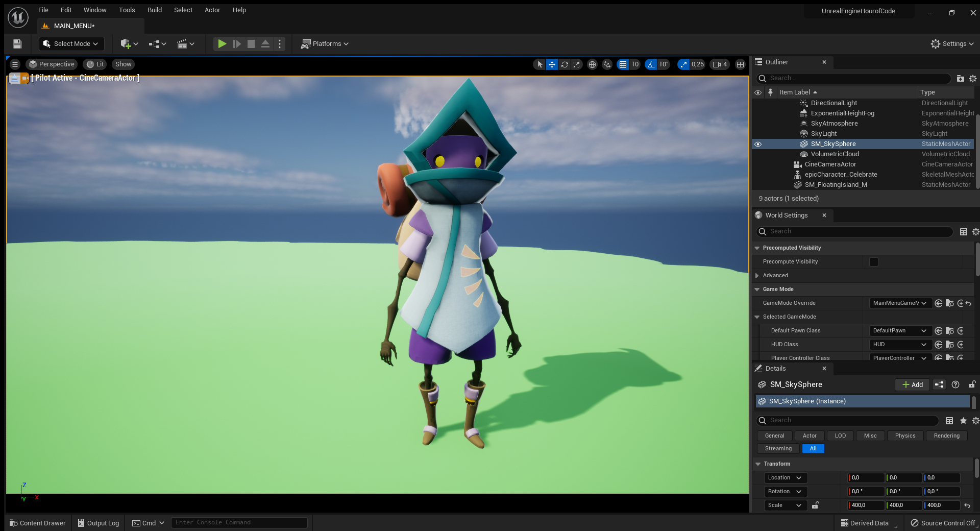The image size is (980, 531).
Task: Open the Cinematics clapperboard menu
Action: coord(186,44)
